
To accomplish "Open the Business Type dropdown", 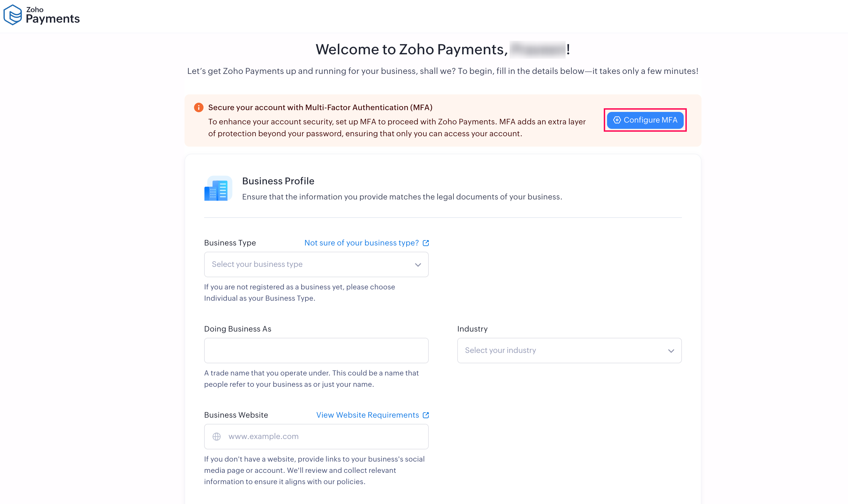I will [316, 264].
